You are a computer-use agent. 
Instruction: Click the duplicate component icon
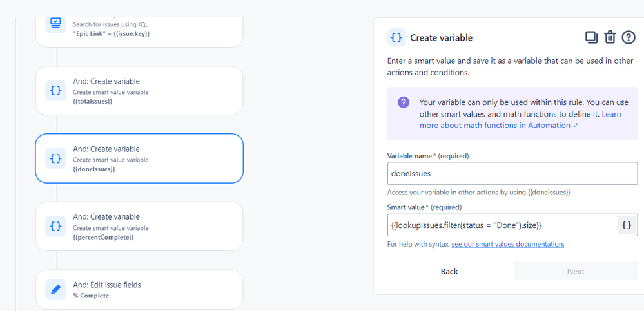pyautogui.click(x=591, y=37)
